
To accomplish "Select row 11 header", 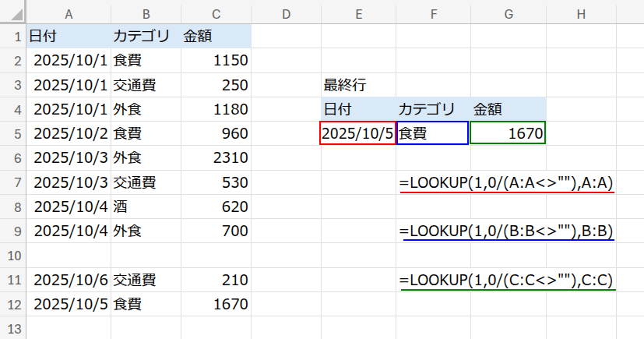I will tap(13, 280).
